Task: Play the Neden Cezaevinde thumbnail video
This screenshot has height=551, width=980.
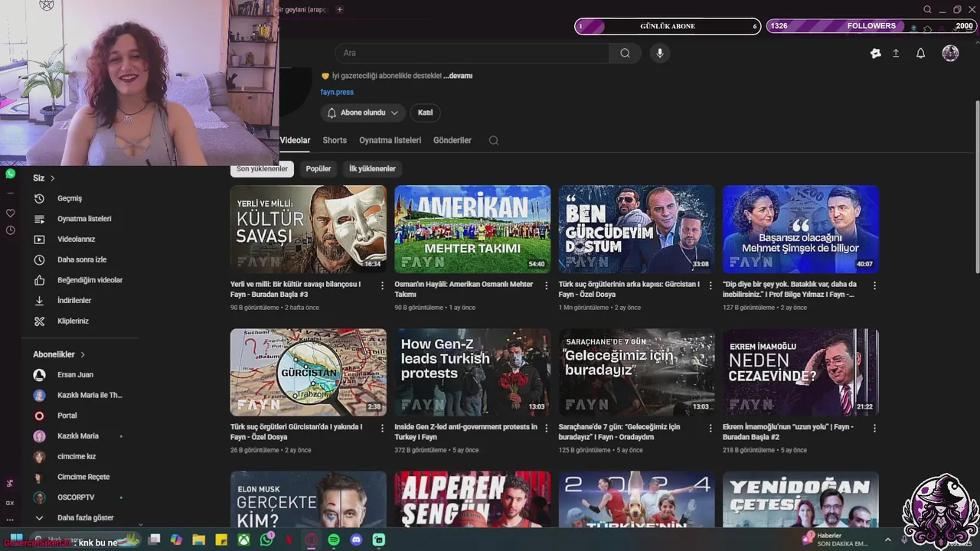Action: (801, 372)
